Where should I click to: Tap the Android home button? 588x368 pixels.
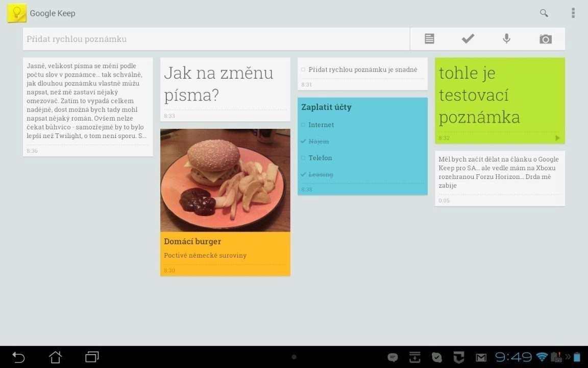(55, 357)
